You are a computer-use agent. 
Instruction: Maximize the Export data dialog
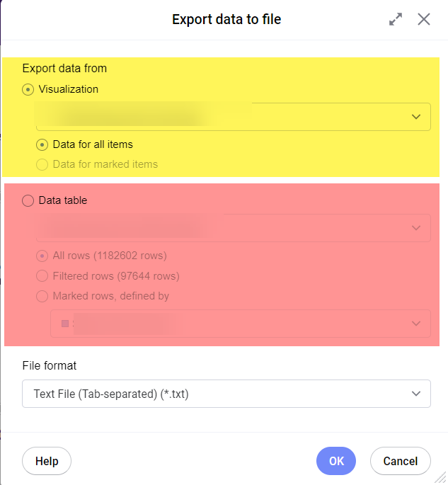click(x=396, y=20)
